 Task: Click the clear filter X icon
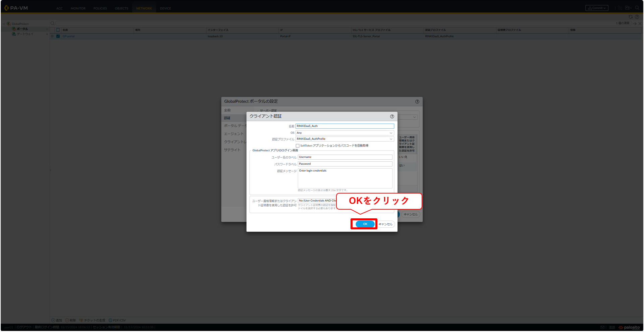640,23
